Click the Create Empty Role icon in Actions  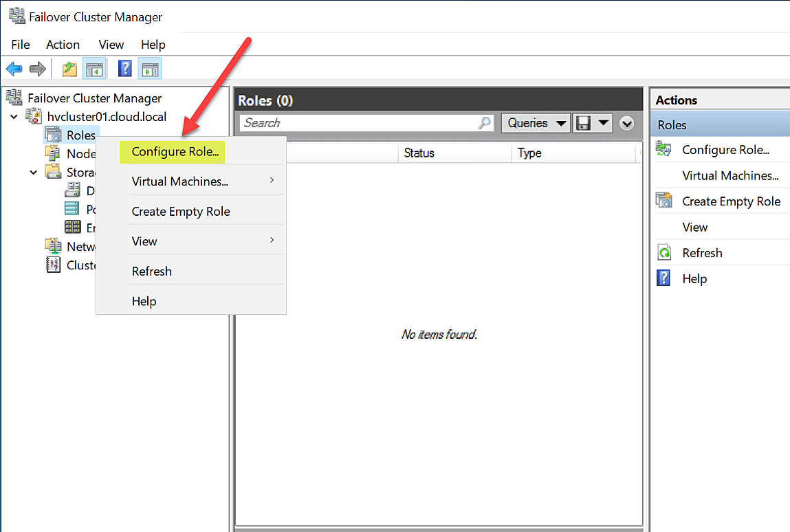pos(663,201)
